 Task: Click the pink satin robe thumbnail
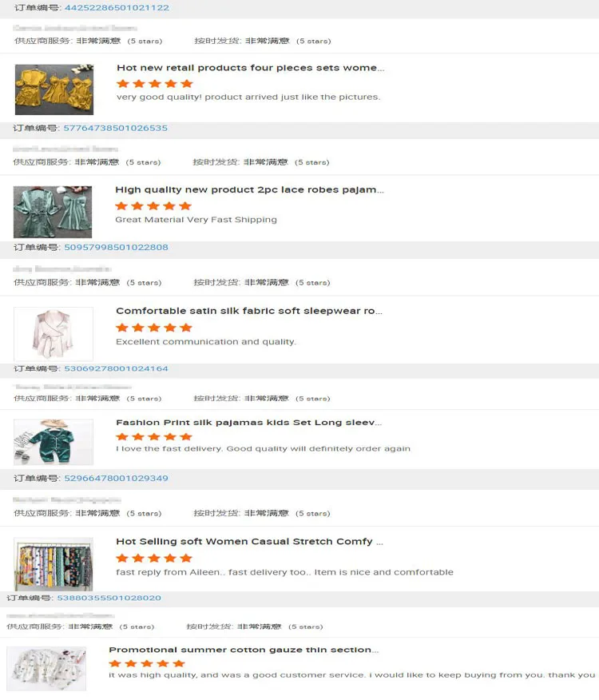[x=54, y=333]
